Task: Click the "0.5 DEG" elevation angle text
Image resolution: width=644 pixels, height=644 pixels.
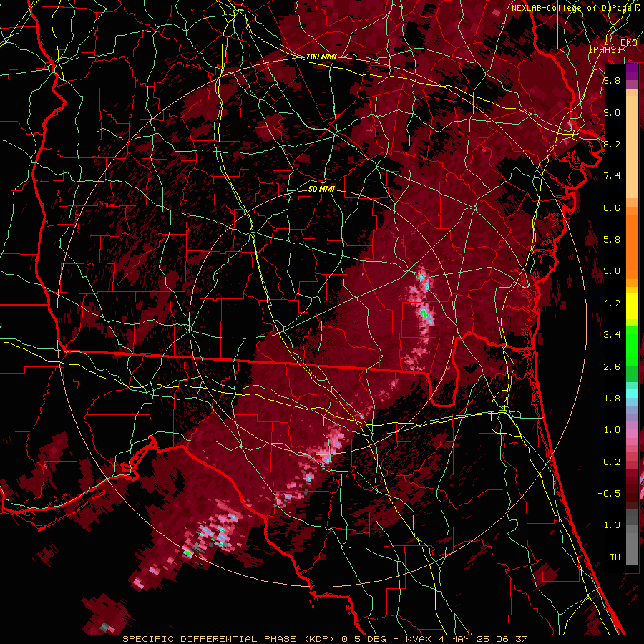Action: (363, 639)
